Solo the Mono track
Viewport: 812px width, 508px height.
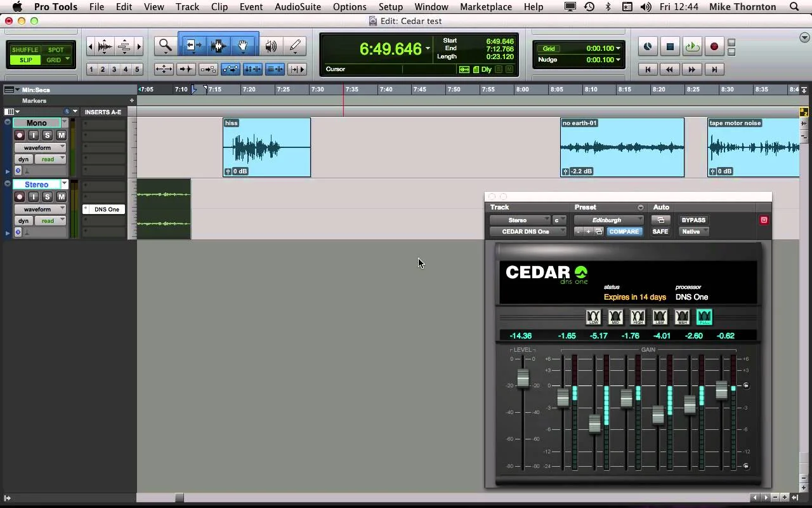47,135
